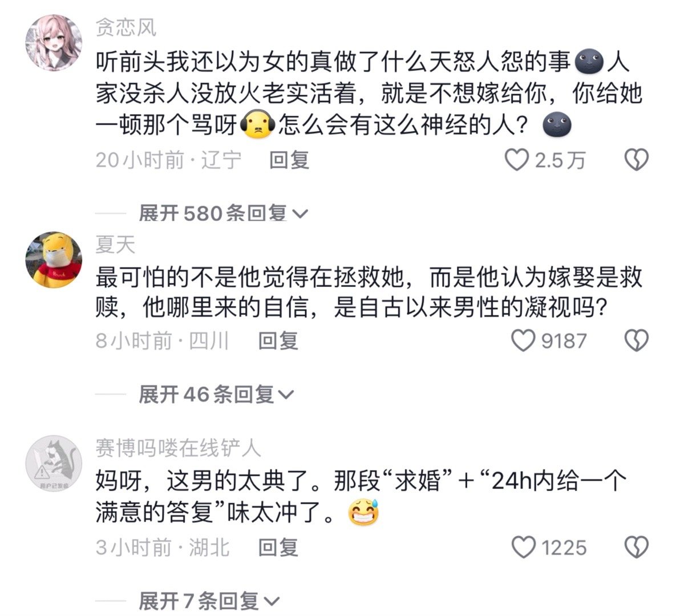This screenshot has width=676, height=616.
Task: Open username 夏天 profile
Action: 115,245
